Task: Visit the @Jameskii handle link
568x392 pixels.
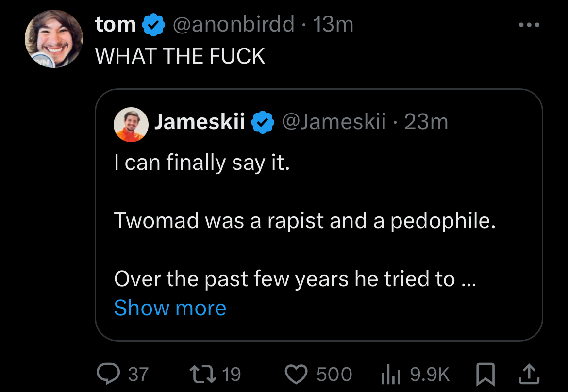Action: coord(334,122)
